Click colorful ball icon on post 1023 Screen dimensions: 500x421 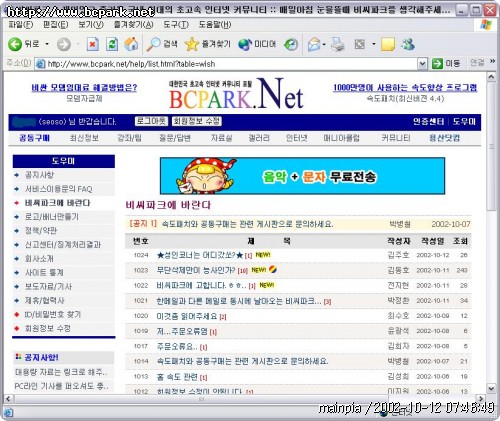pos(273,269)
